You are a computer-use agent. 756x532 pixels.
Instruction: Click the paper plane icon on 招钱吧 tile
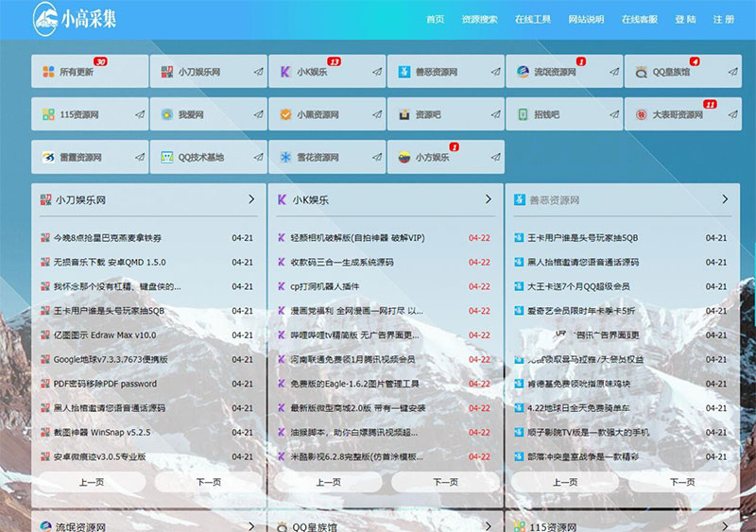[x=613, y=114]
